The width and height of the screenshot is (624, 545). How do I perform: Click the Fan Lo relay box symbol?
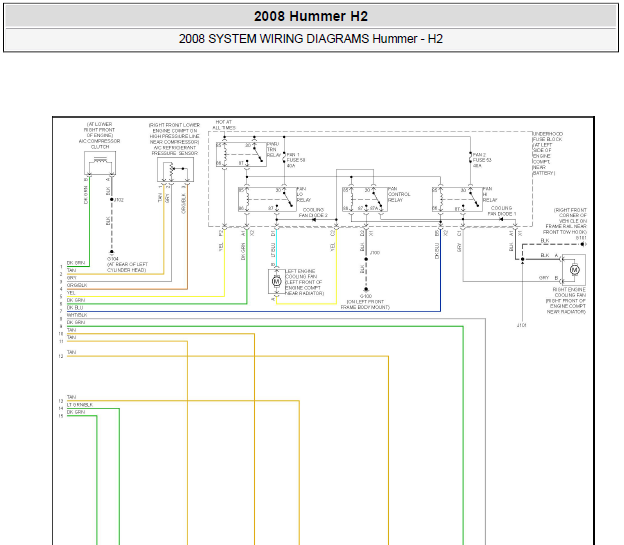click(x=267, y=199)
